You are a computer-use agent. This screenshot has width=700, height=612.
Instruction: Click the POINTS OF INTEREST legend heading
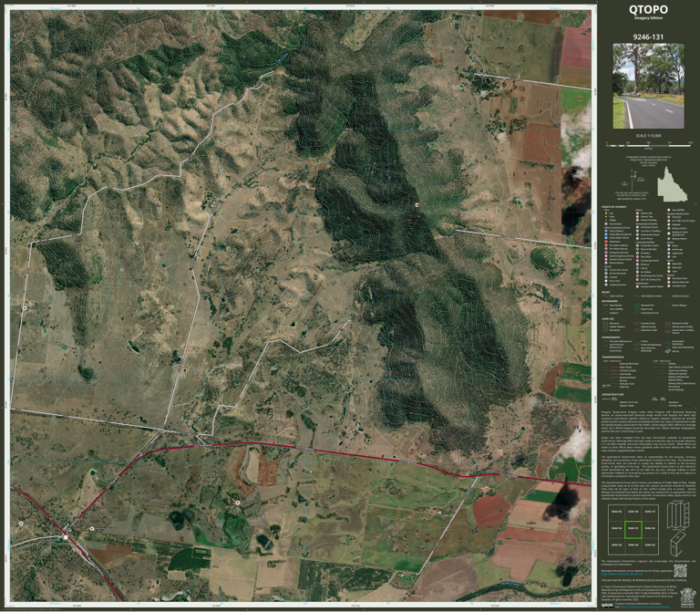point(613,207)
